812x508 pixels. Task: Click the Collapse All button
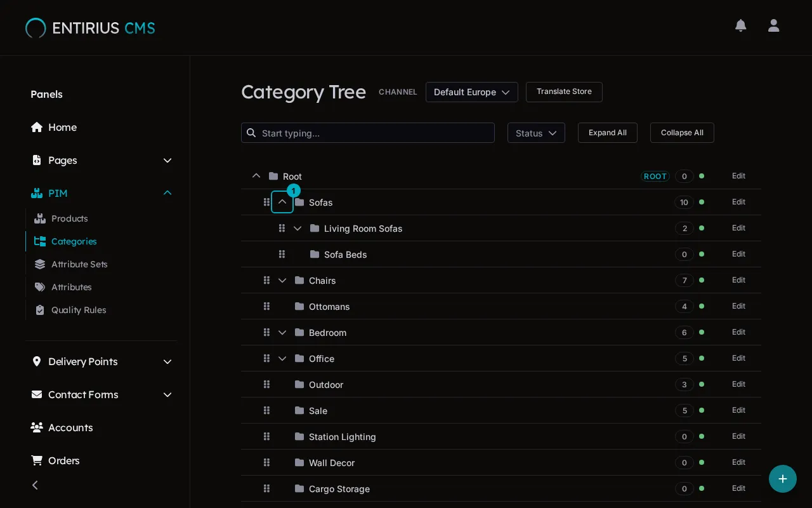pyautogui.click(x=682, y=133)
